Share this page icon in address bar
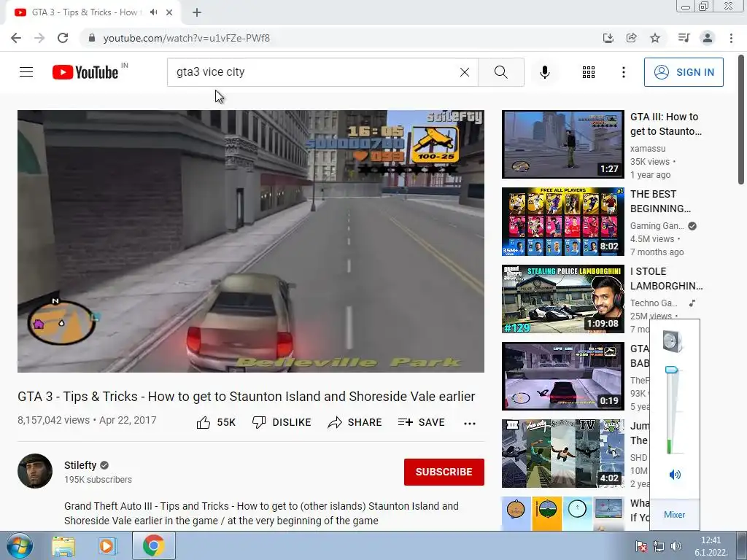This screenshot has height=560, width=747. [x=632, y=38]
